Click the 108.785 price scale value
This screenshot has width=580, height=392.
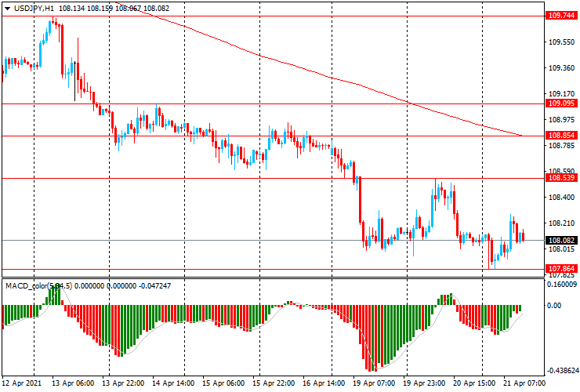(x=561, y=146)
